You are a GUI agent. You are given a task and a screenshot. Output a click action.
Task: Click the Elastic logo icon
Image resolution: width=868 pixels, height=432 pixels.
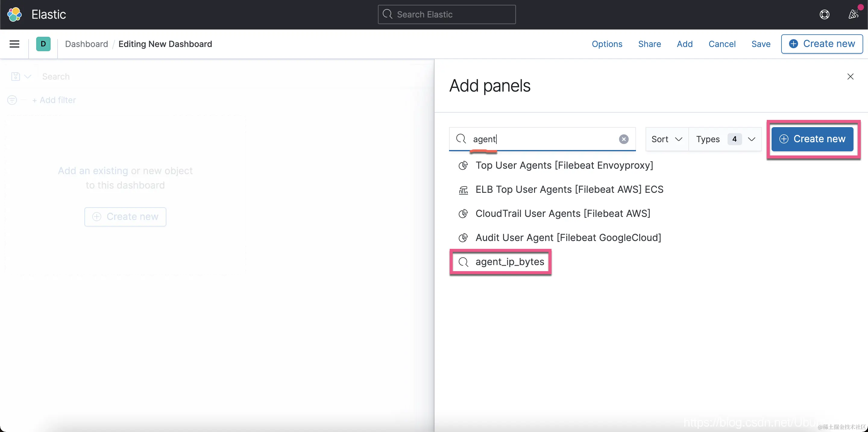(14, 14)
